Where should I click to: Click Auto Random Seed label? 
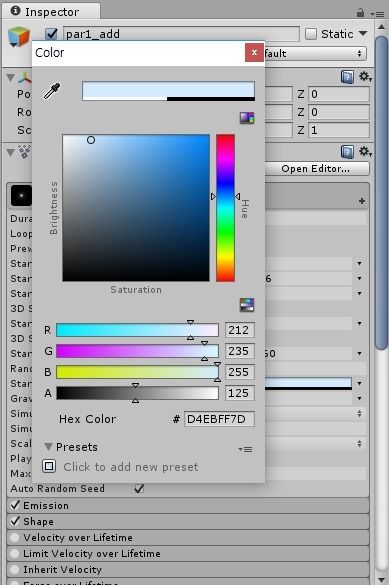tap(58, 488)
